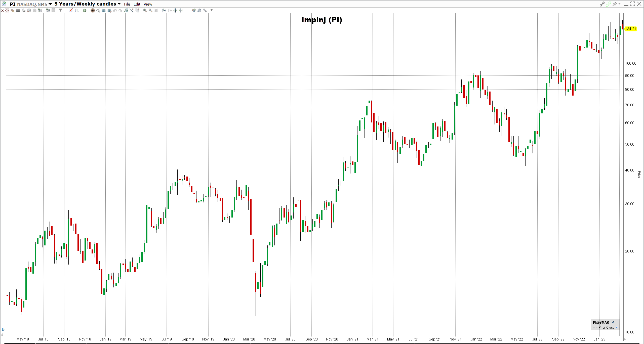The width and height of the screenshot is (644, 344).
Task: Open the Edit menu
Action: (137, 4)
